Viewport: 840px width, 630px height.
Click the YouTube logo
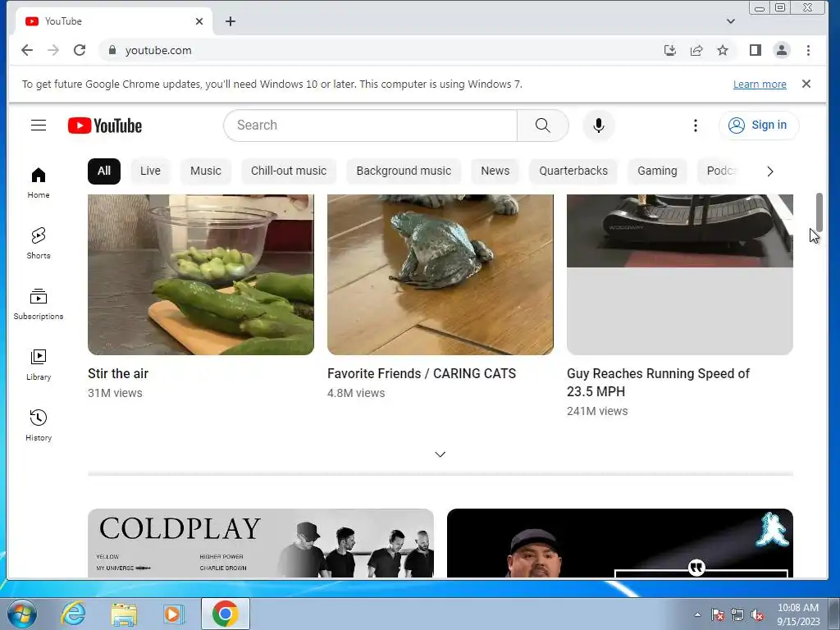(x=105, y=126)
